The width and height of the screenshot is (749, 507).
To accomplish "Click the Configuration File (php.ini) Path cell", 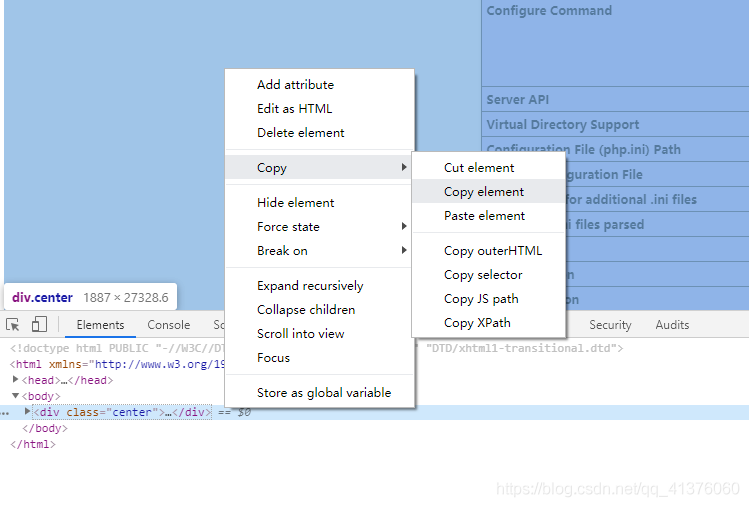I will (x=615, y=149).
